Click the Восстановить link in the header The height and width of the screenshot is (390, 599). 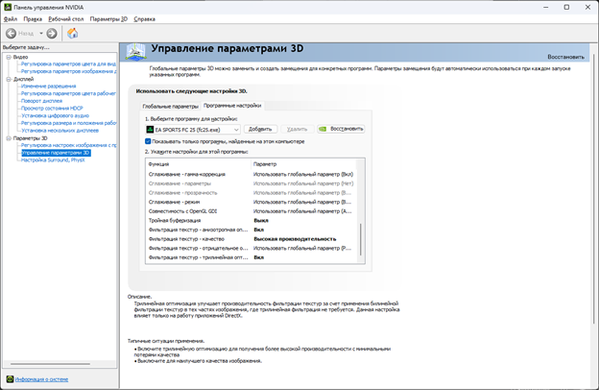[x=566, y=57]
